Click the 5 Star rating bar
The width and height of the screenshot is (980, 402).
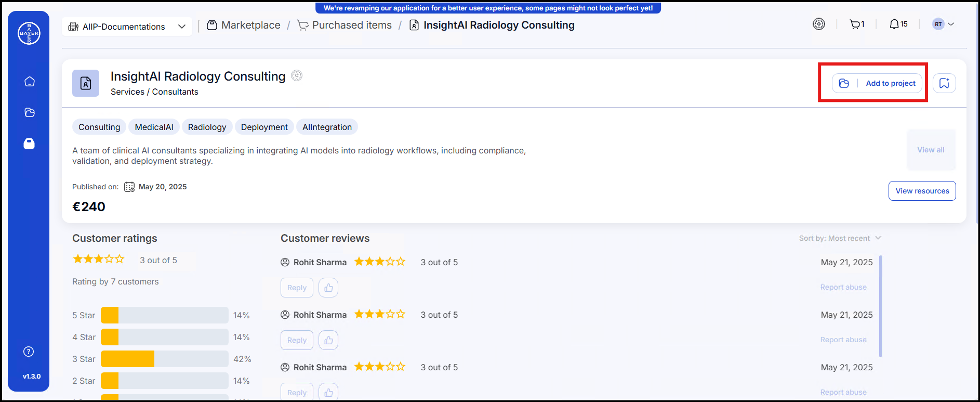pos(164,315)
